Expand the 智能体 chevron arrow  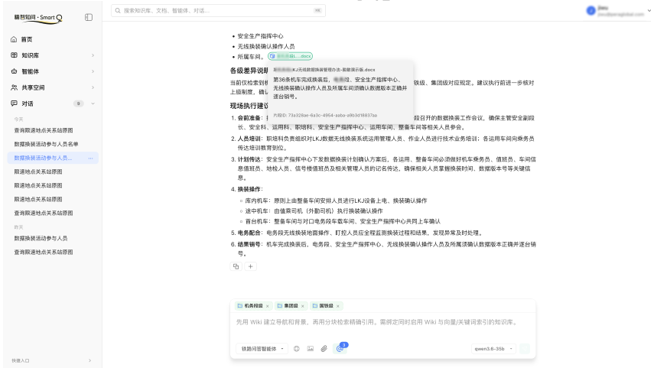click(93, 71)
